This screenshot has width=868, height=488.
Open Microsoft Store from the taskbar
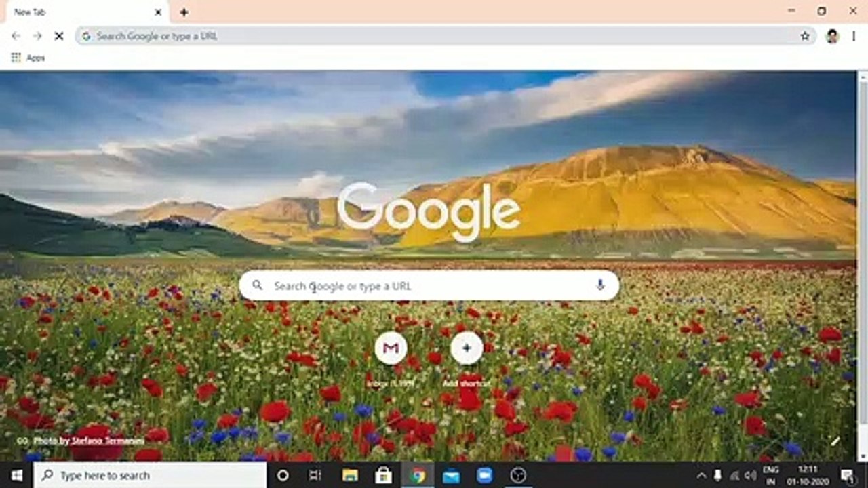click(x=384, y=475)
